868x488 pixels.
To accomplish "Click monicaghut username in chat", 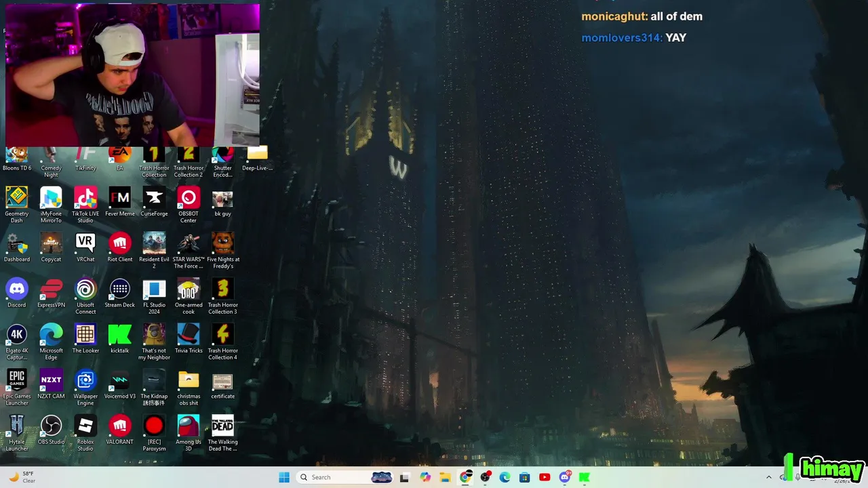I will 614,16.
